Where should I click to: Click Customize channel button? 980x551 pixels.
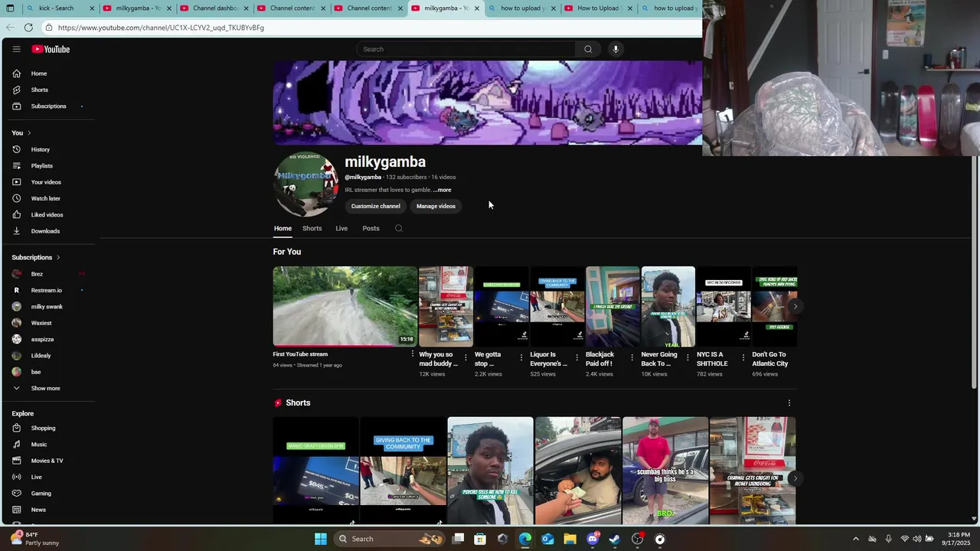tap(375, 206)
